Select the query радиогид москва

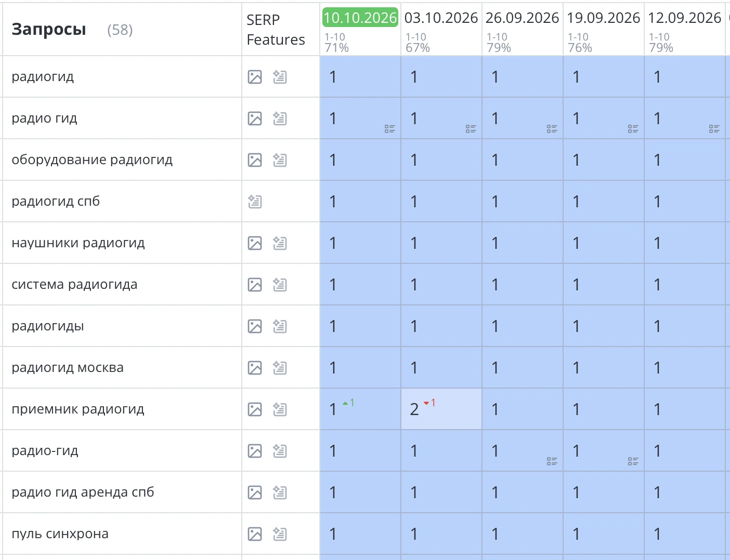pos(68,368)
